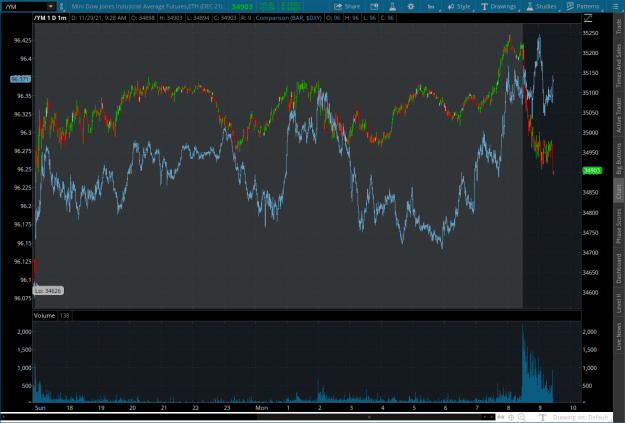625x423 pixels.
Task: Click the flask icon in top toolbar
Action: pos(392,6)
